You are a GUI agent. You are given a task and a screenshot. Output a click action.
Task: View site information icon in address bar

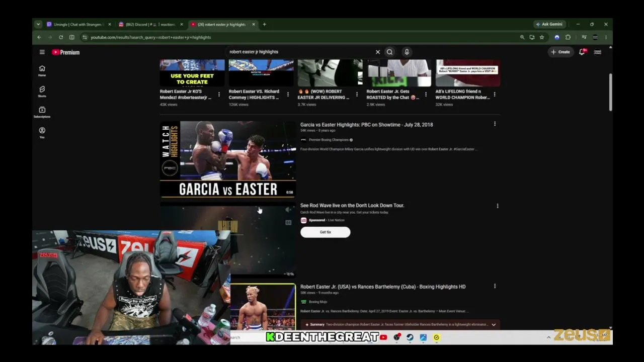coord(85,37)
